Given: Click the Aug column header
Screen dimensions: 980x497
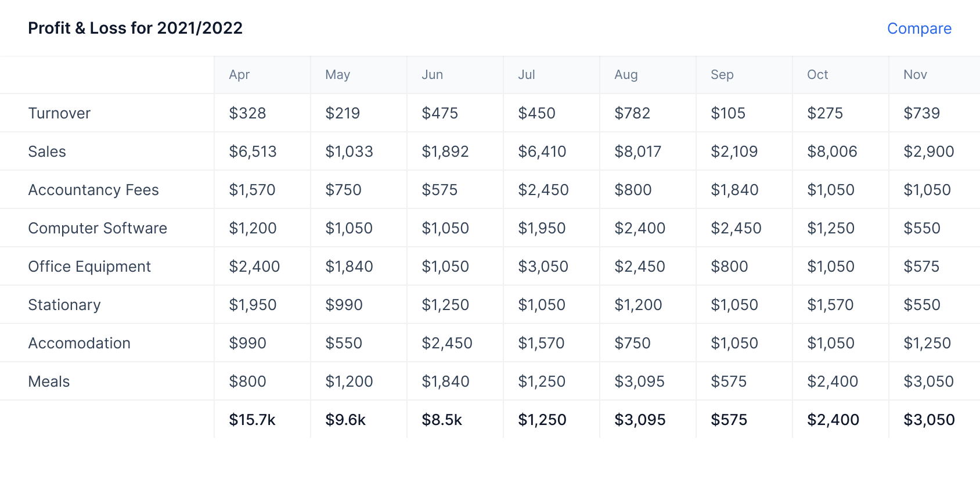Looking at the screenshot, I should (x=625, y=74).
